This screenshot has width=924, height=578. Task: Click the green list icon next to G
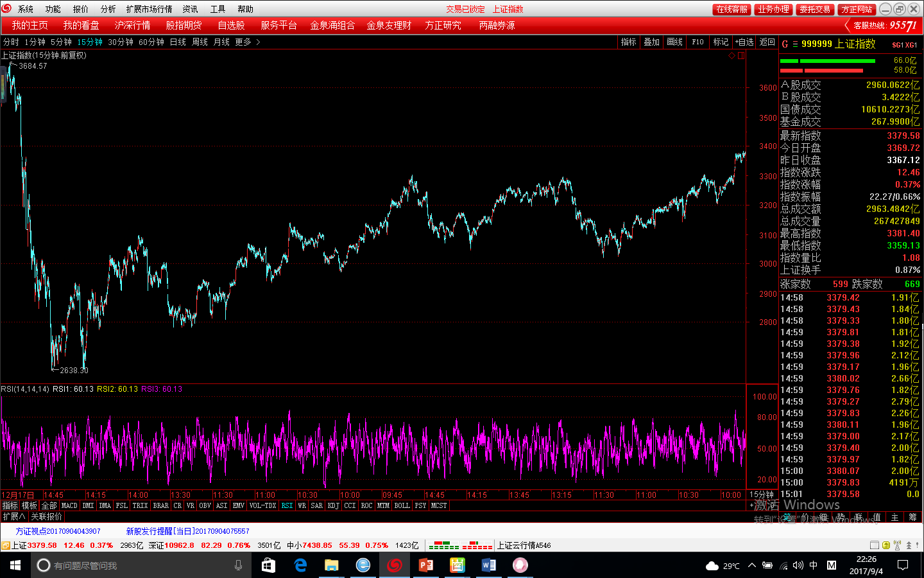(796, 44)
